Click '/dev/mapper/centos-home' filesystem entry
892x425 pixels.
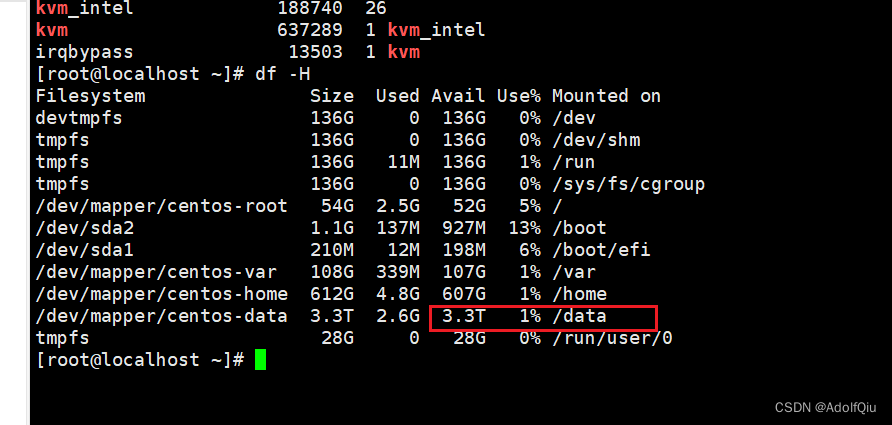(162, 294)
